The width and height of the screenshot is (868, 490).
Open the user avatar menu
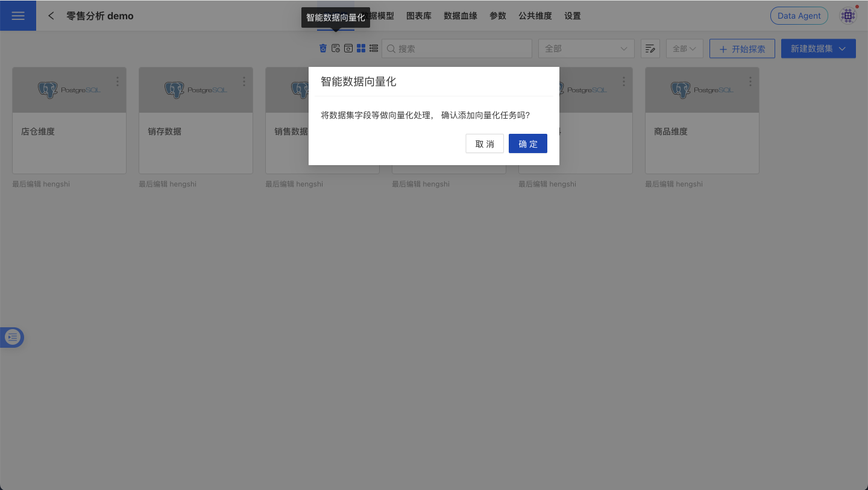point(848,16)
